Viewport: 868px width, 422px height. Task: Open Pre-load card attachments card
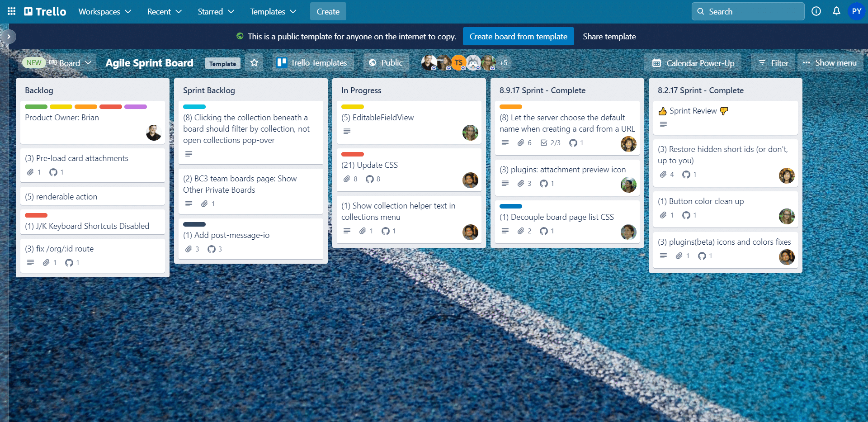(93, 165)
